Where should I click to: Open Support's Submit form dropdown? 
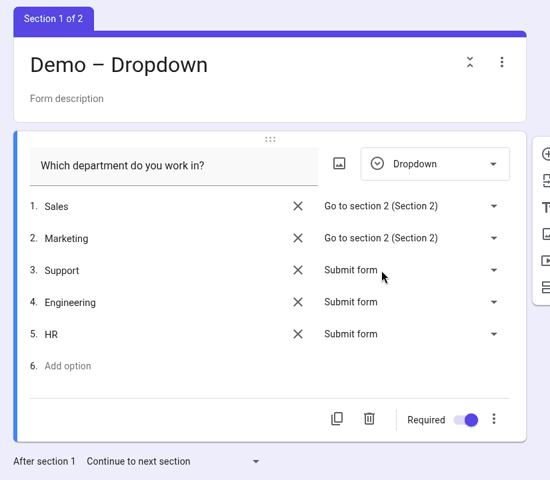(x=411, y=270)
